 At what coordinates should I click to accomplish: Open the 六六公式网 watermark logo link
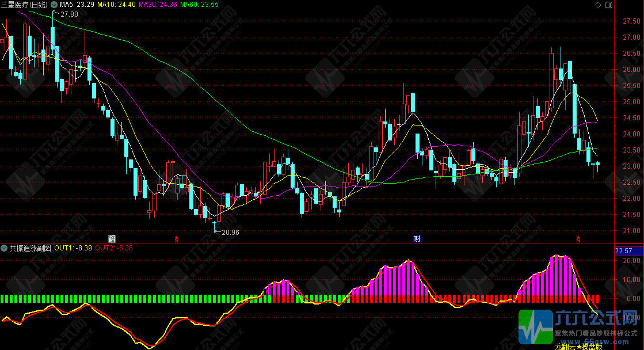[x=580, y=329]
